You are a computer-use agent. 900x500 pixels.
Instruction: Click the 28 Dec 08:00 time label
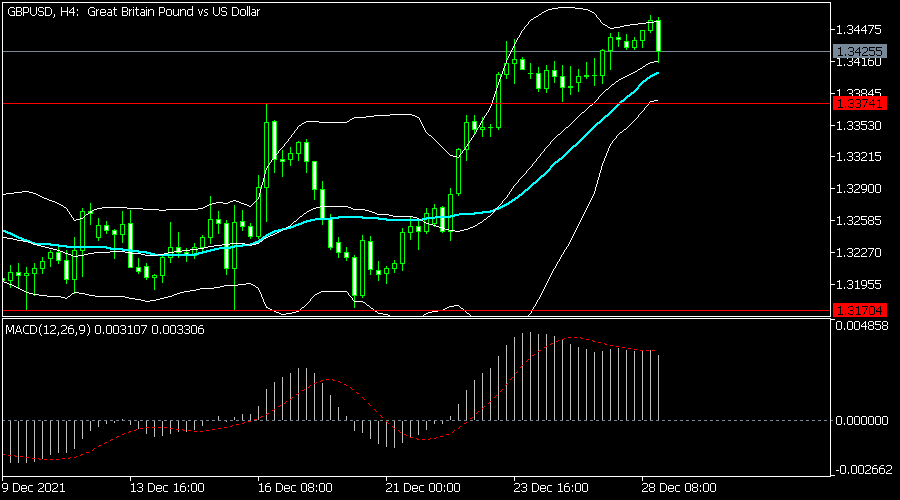click(x=679, y=488)
